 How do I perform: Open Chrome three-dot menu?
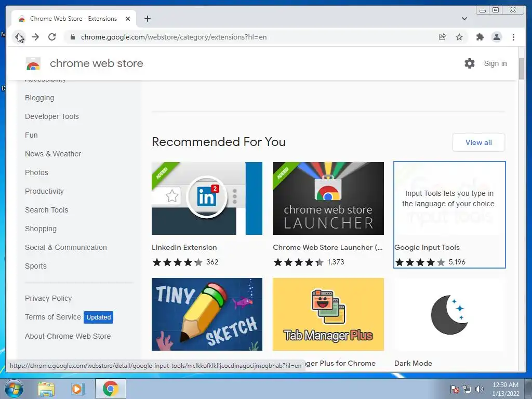coord(513,37)
